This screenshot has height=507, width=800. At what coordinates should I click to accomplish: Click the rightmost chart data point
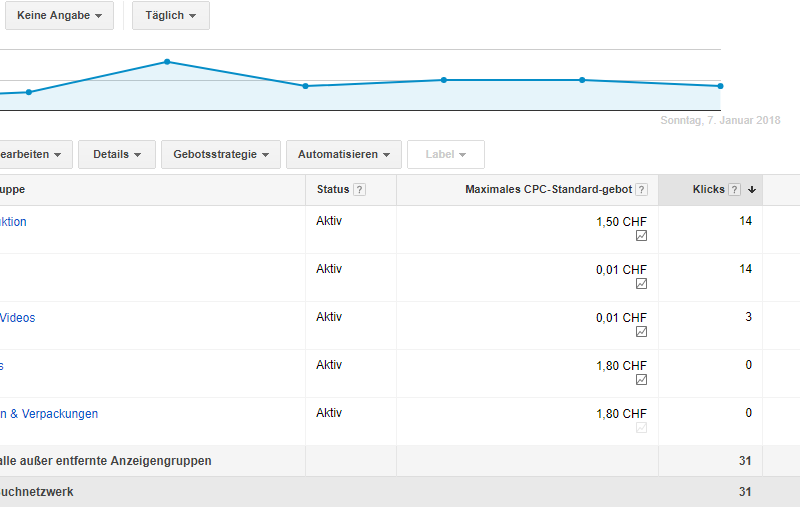[x=720, y=86]
